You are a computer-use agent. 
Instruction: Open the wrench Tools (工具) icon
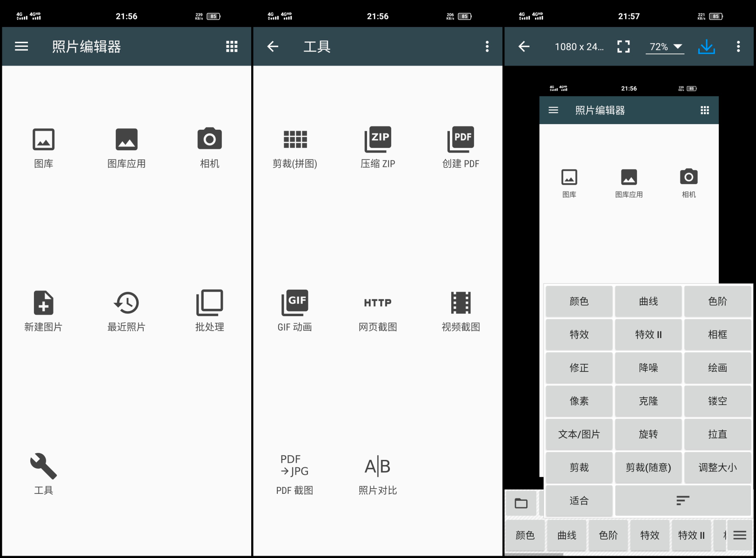pos(43,466)
